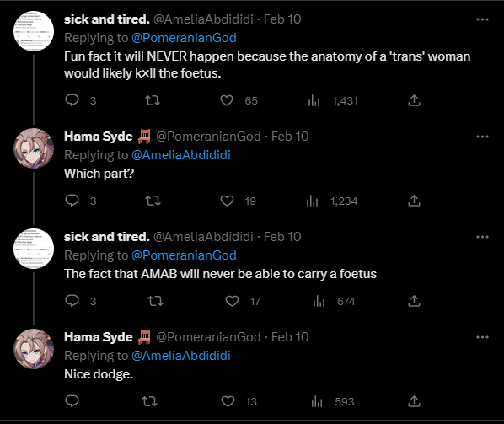
Task: Open more options on the first tweet
Action: click(x=482, y=19)
